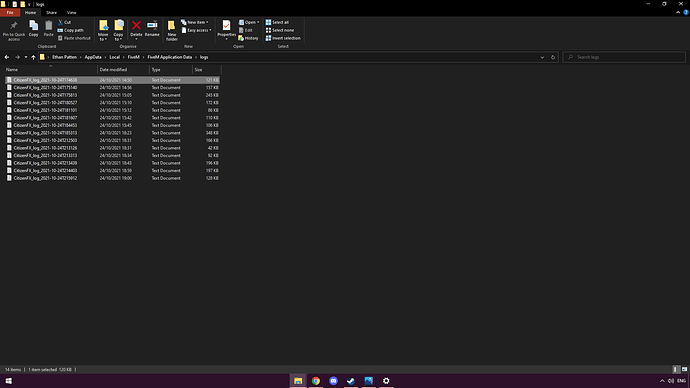Screen dimensions: 690x388
Task: Click the red Delete icon in ribbon
Action: [136, 26]
